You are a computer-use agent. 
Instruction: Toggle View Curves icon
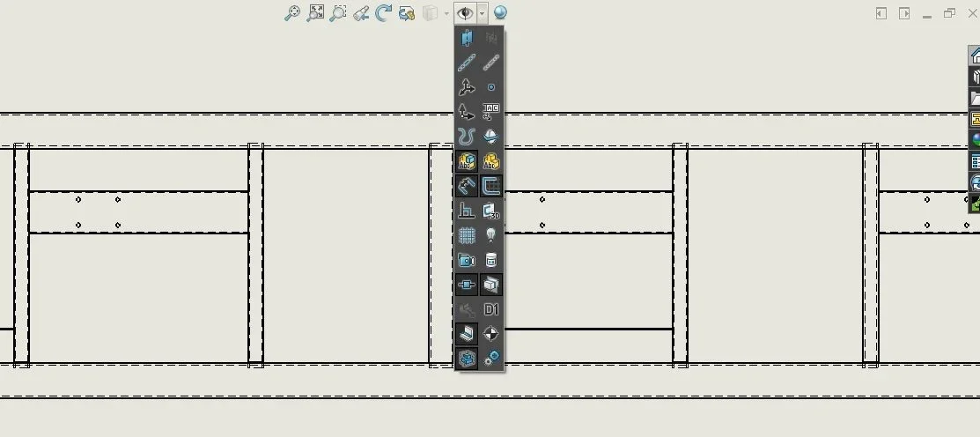(467, 137)
